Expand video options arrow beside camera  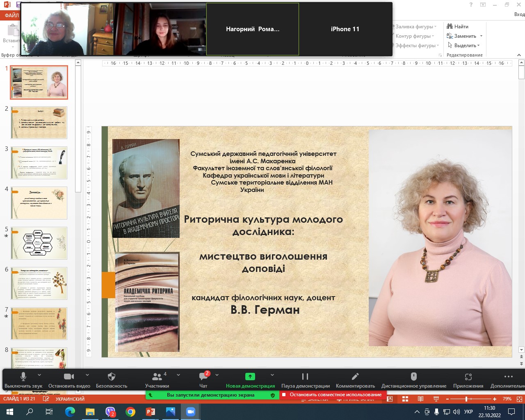click(87, 375)
